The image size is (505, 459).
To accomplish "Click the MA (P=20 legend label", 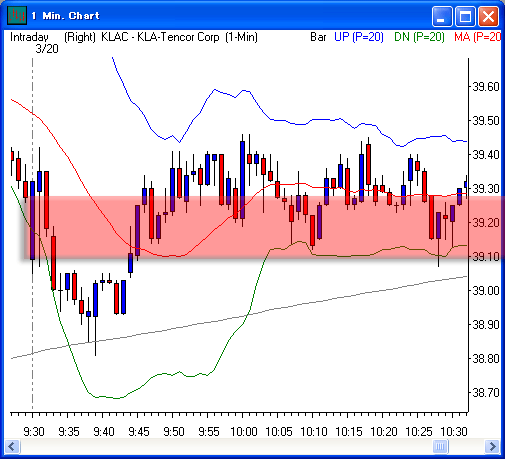I will 477,37.
